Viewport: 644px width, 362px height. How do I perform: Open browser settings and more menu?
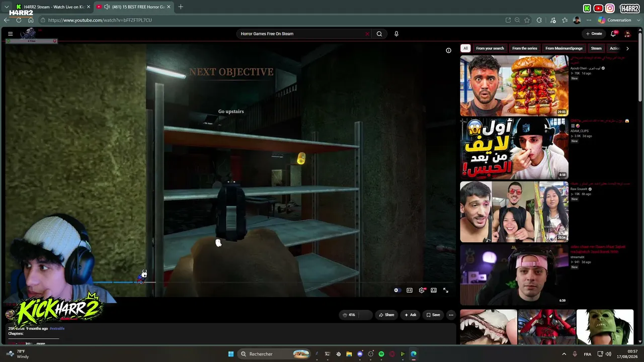589,20
